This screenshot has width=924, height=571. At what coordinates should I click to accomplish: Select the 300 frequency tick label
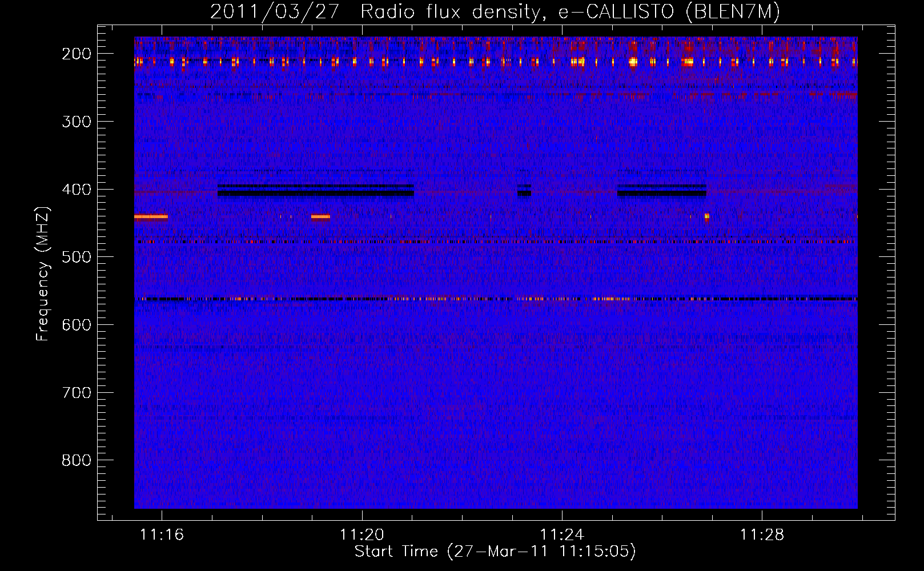point(77,122)
